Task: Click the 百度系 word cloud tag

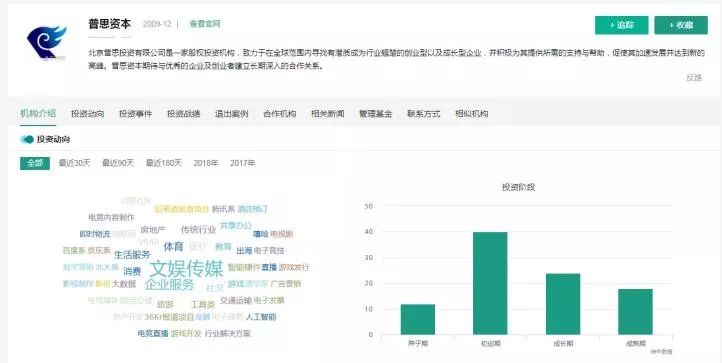Action: coord(74,251)
